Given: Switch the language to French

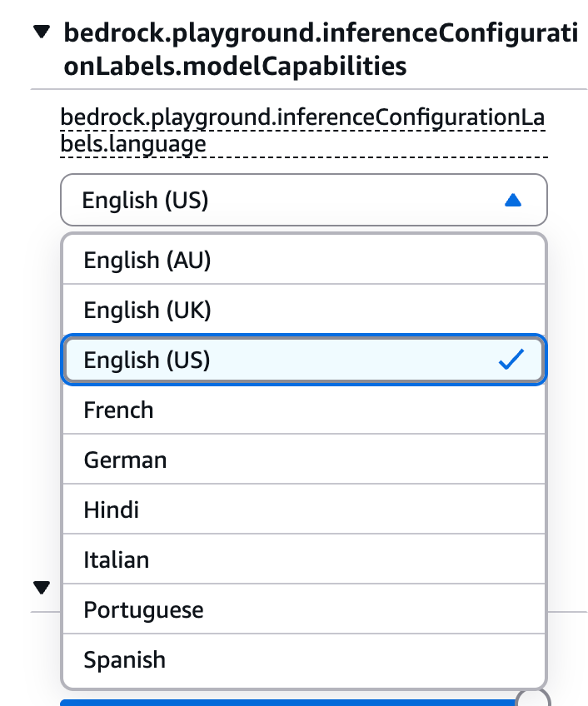Looking at the screenshot, I should [x=119, y=410].
